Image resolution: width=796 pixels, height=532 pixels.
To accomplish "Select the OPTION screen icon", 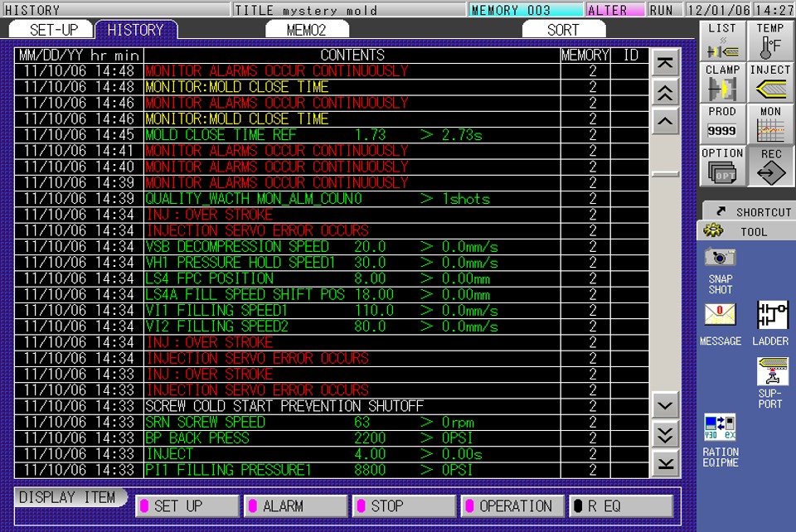I will click(x=721, y=166).
